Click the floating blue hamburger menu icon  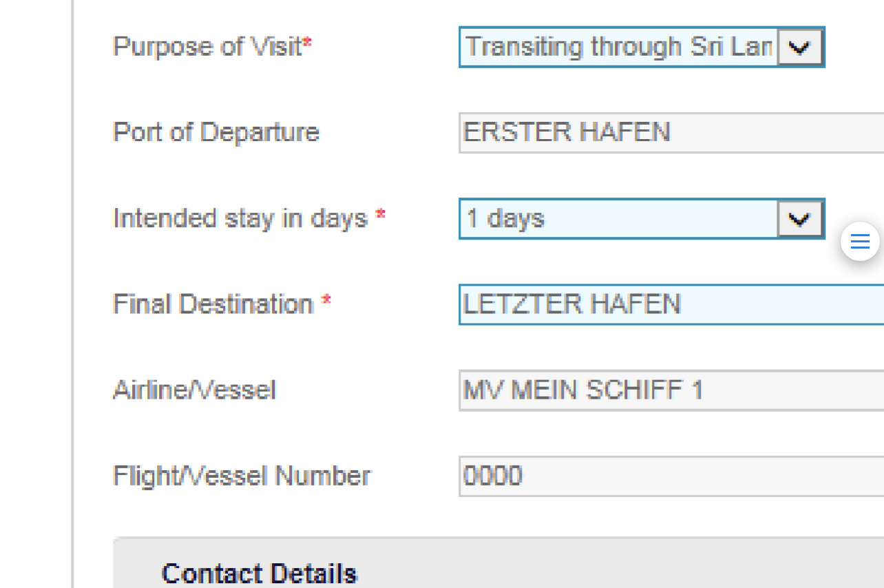tap(860, 242)
